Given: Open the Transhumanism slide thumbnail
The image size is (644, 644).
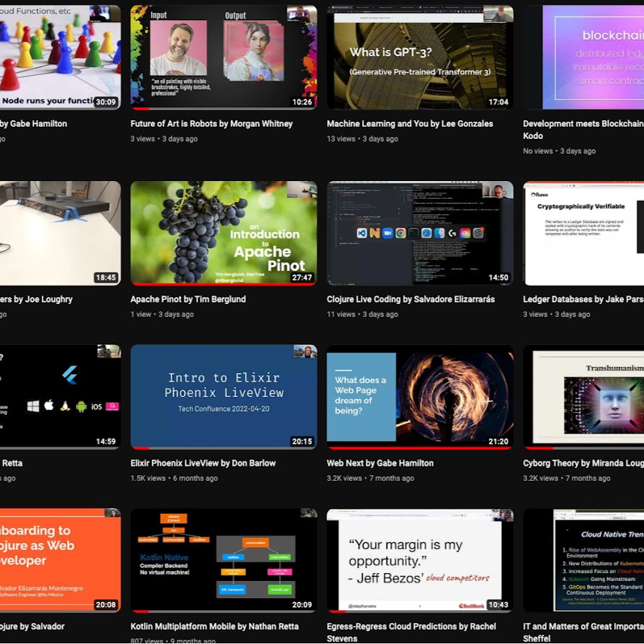Looking at the screenshot, I should click(x=584, y=396).
